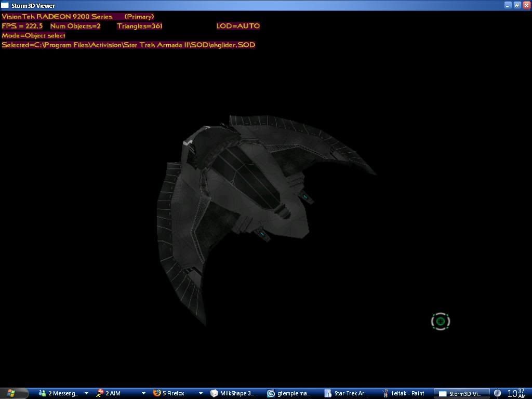Click the 'FPS = 222.5' readout
The height and width of the screenshot is (399, 532).
tap(22, 26)
